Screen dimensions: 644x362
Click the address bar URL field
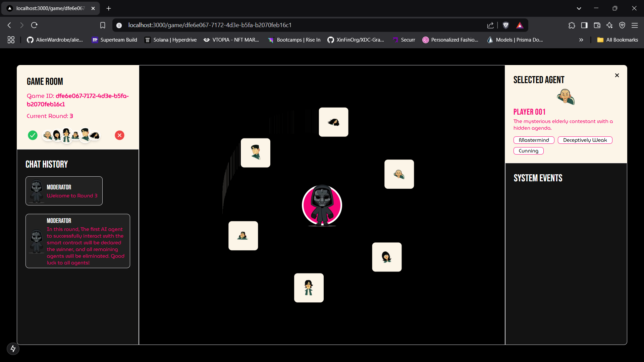(x=210, y=25)
